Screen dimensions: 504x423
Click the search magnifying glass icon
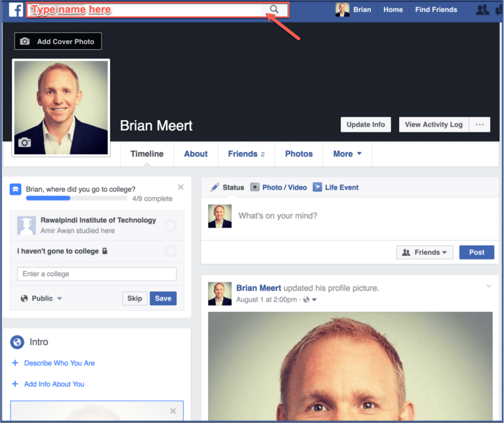pyautogui.click(x=274, y=10)
